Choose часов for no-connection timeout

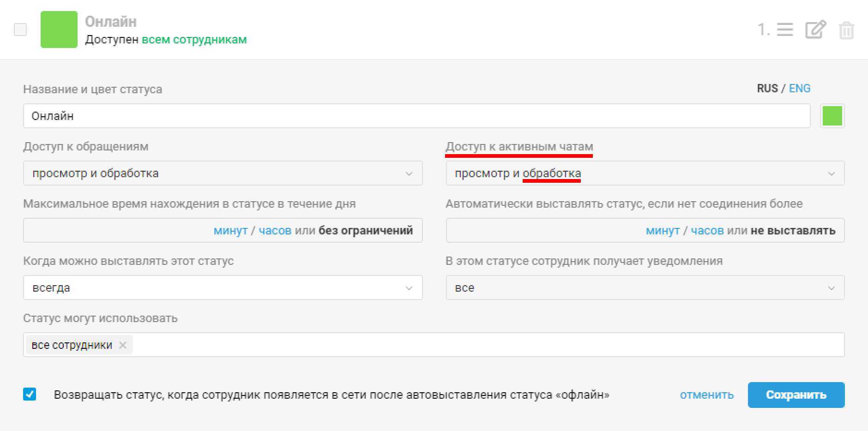[x=707, y=230]
